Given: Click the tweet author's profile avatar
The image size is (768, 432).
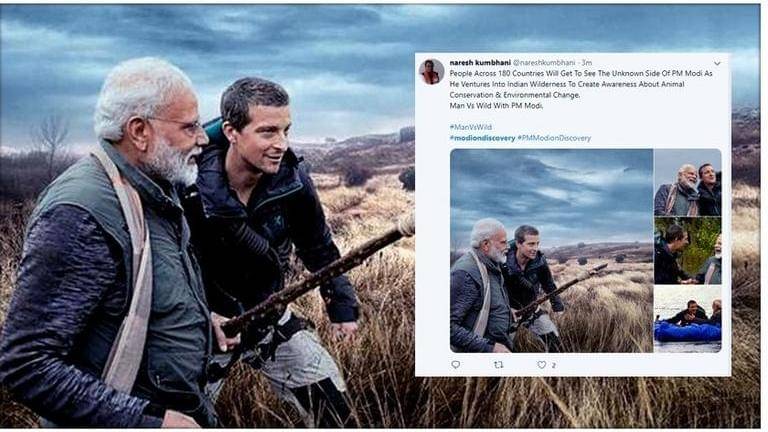Looking at the screenshot, I should click(432, 71).
